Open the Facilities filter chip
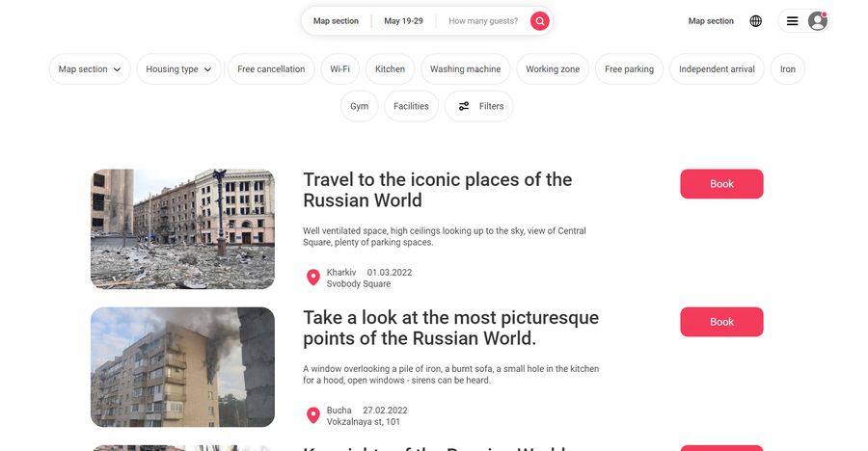Image resolution: width=868 pixels, height=451 pixels. (x=411, y=106)
